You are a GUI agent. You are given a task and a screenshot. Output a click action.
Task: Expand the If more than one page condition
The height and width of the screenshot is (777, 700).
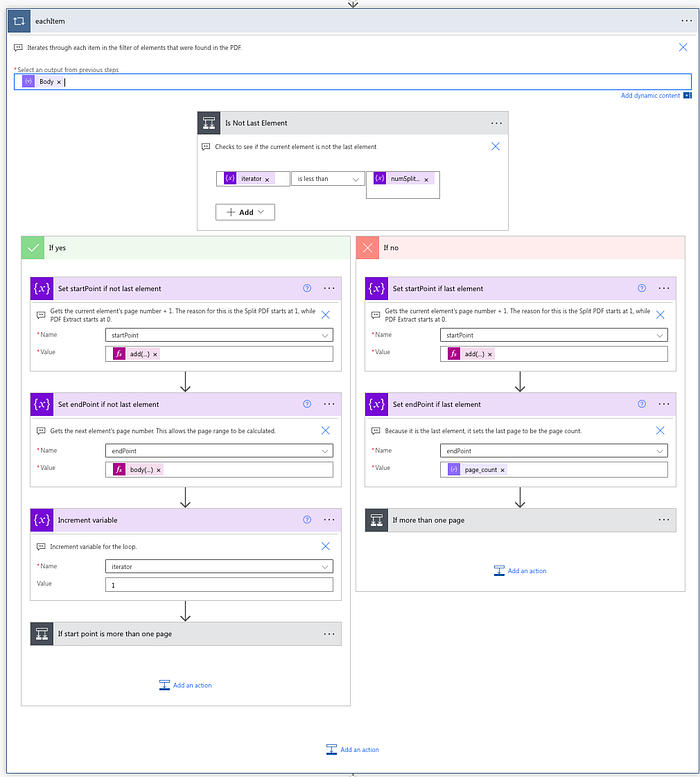pos(520,520)
